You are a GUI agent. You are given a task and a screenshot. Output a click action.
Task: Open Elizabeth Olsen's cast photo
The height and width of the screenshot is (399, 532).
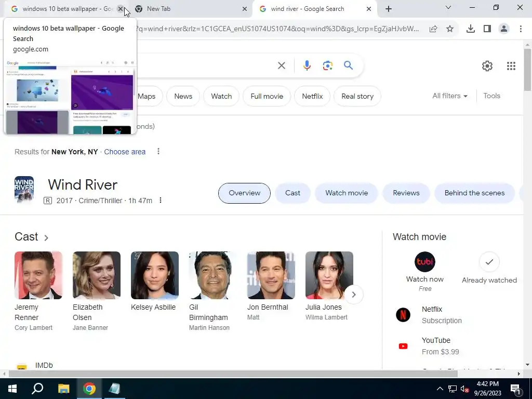point(96,275)
